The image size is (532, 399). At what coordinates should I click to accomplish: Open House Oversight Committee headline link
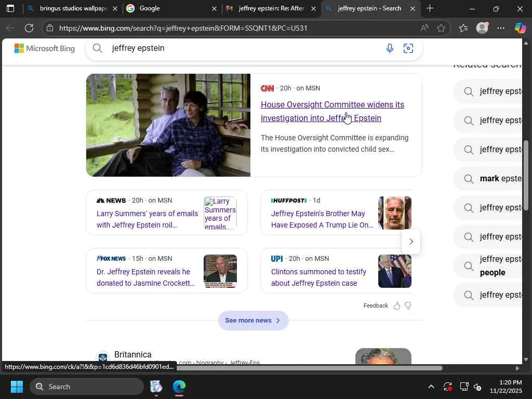coord(332,111)
